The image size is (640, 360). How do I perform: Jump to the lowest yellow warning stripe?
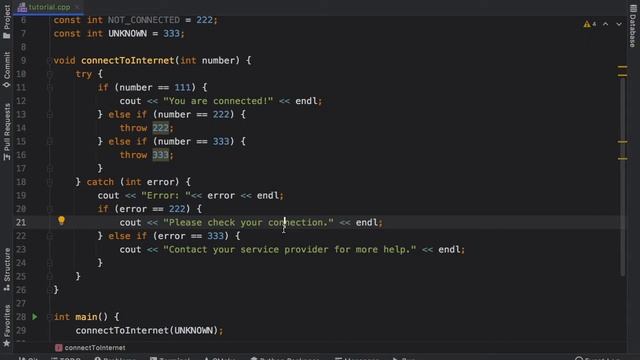click(x=622, y=158)
